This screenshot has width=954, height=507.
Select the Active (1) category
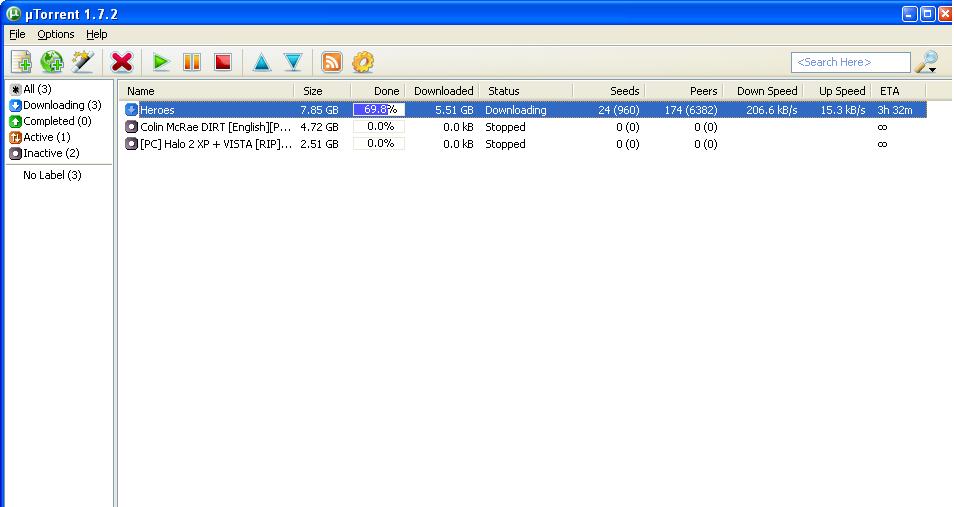click(x=40, y=137)
